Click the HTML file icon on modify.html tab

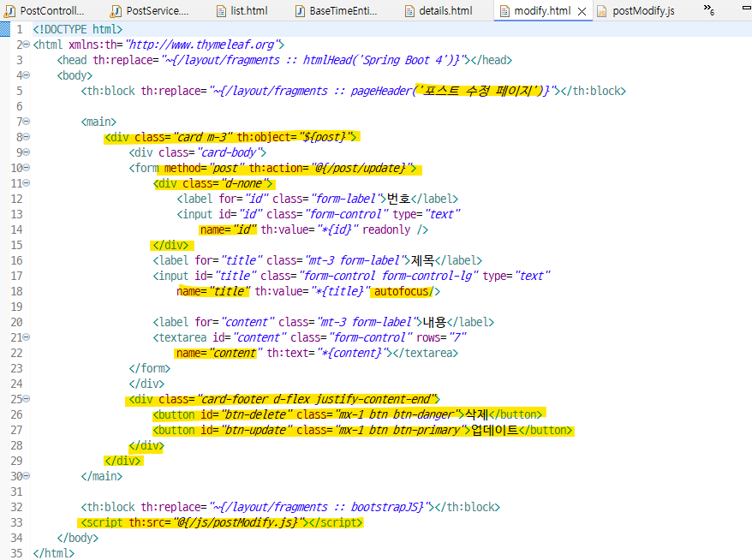[x=504, y=11]
